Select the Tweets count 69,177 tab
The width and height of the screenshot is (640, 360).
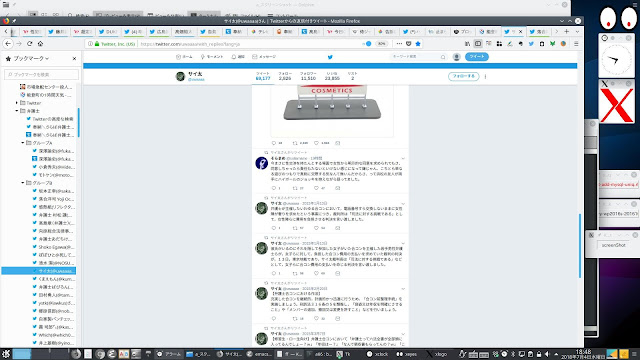click(x=263, y=76)
